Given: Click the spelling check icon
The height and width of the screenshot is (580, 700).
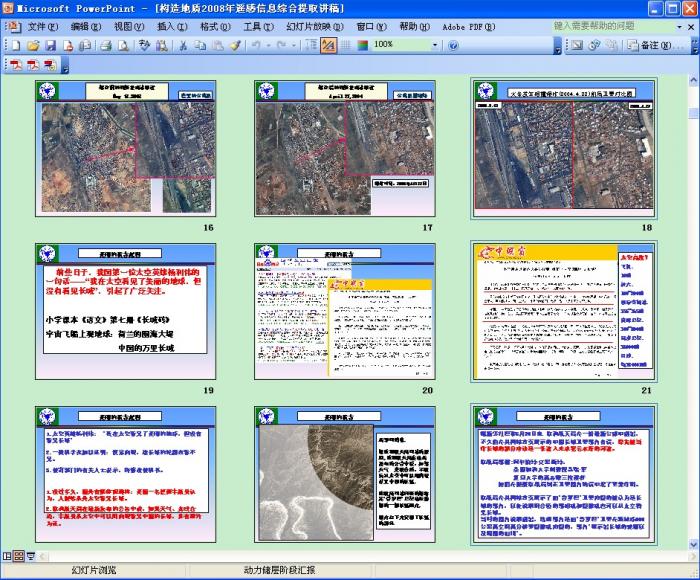Looking at the screenshot, I should 145,45.
